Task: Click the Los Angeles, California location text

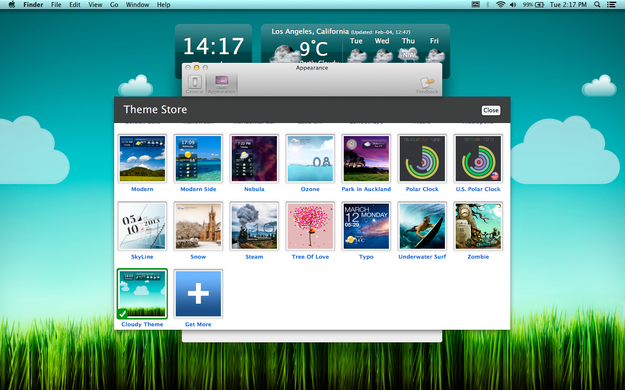Action: tap(310, 31)
